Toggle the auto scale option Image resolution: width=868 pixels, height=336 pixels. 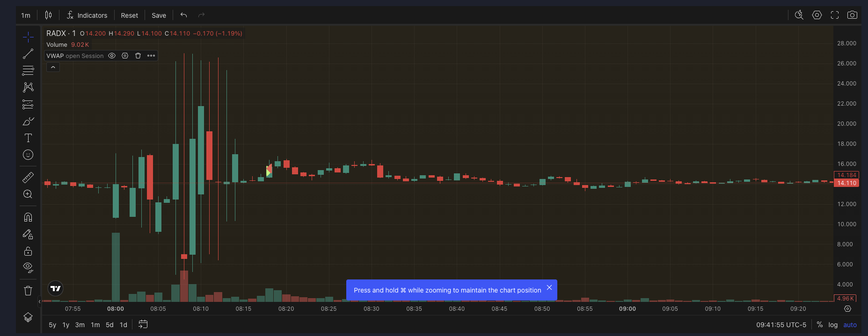pos(850,325)
